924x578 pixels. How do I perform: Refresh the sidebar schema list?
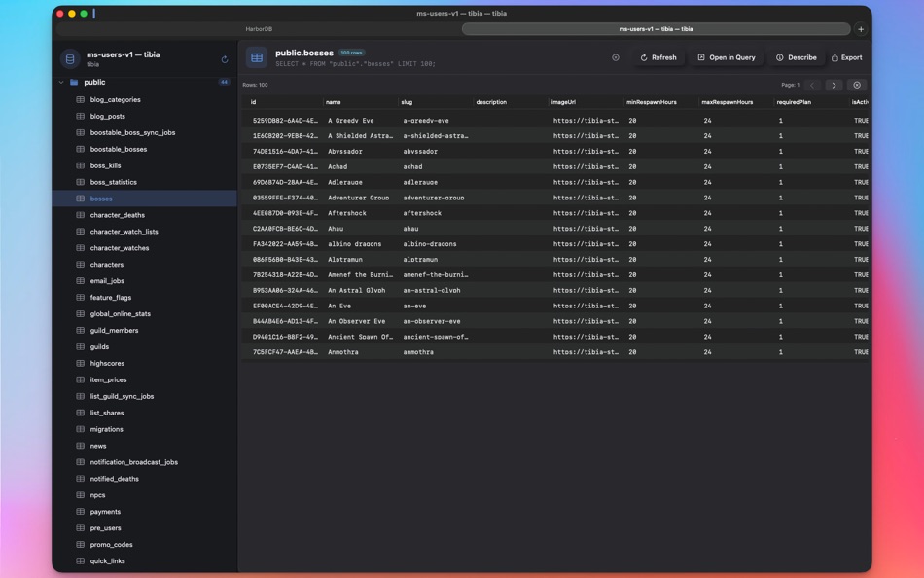(224, 58)
